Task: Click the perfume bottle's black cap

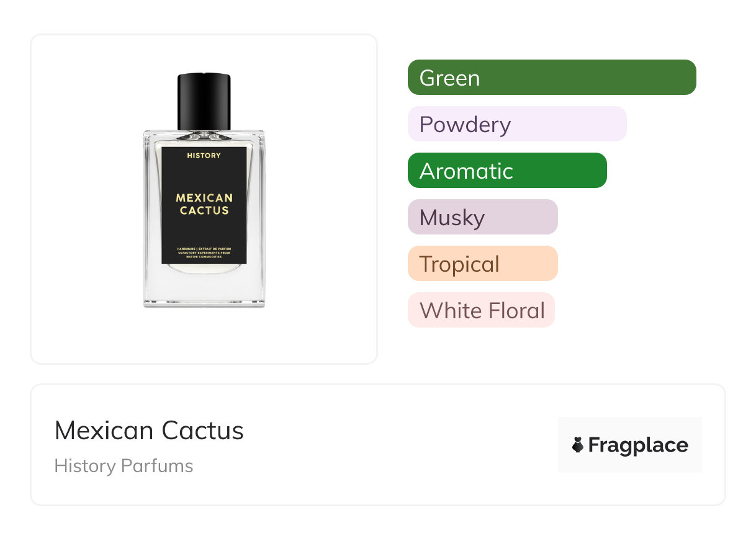Action: click(204, 100)
